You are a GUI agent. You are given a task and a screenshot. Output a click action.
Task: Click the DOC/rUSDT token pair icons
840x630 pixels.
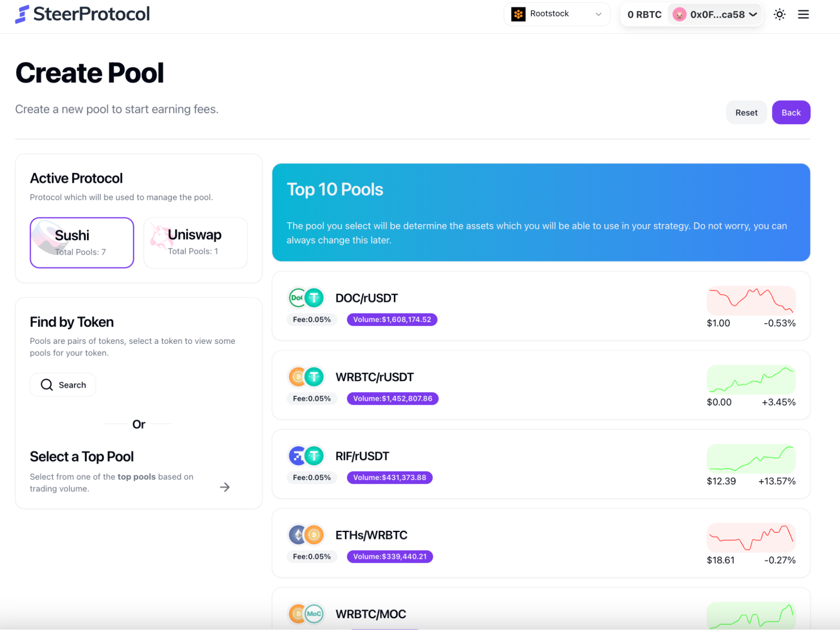tap(306, 298)
